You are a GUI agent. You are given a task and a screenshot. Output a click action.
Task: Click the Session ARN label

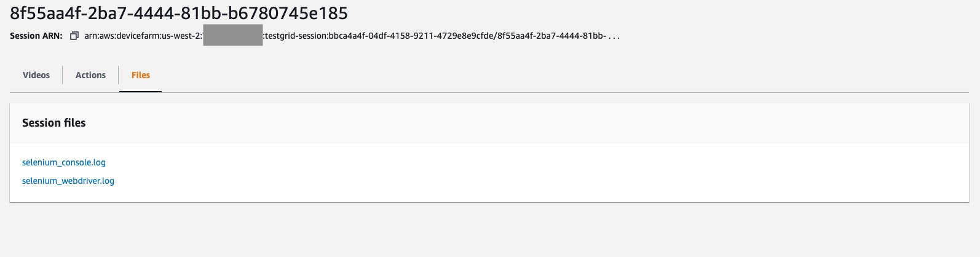36,36
